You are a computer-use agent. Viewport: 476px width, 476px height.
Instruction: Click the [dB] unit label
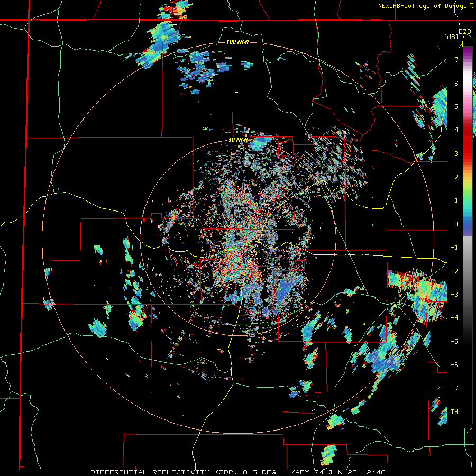pos(452,36)
